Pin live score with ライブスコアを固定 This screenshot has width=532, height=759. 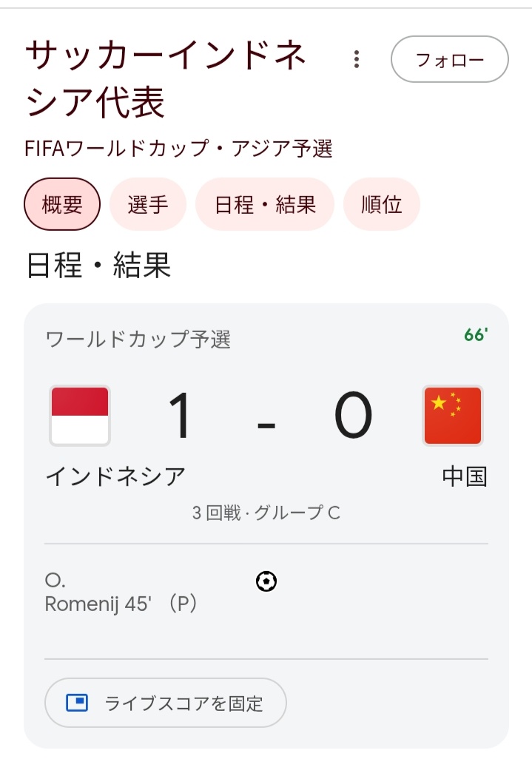coord(166,703)
